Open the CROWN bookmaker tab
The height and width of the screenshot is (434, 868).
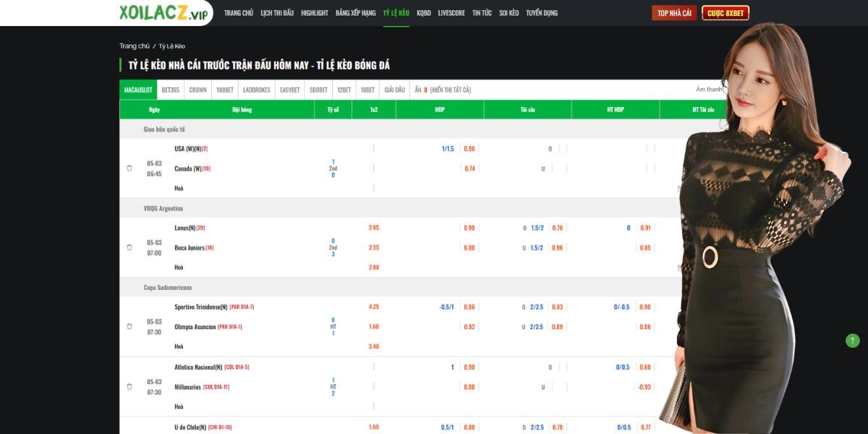click(x=197, y=90)
